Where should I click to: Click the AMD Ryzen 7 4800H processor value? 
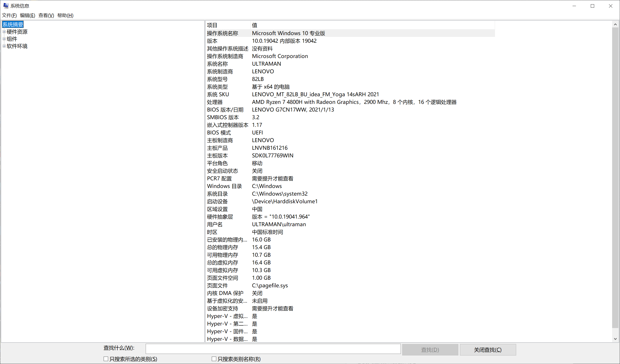[x=354, y=102]
